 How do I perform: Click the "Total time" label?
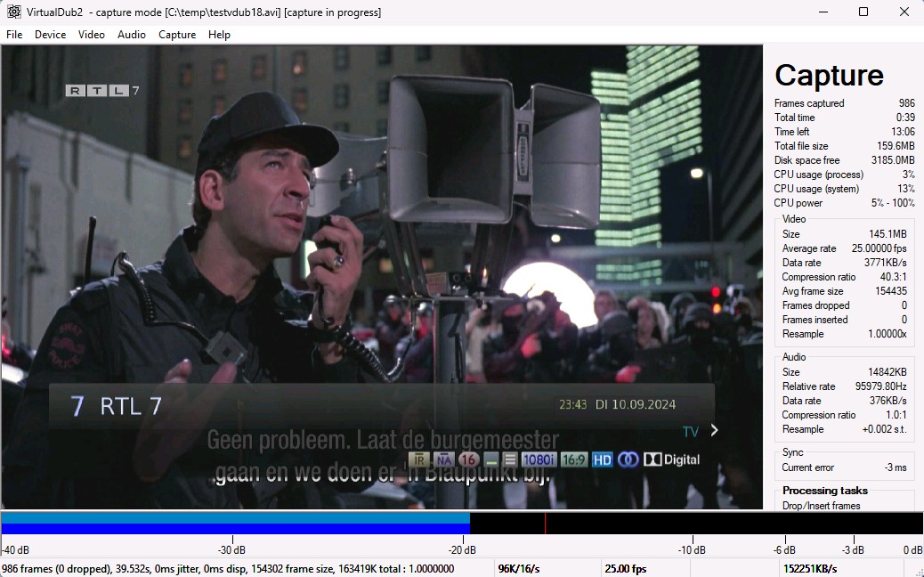click(x=794, y=118)
